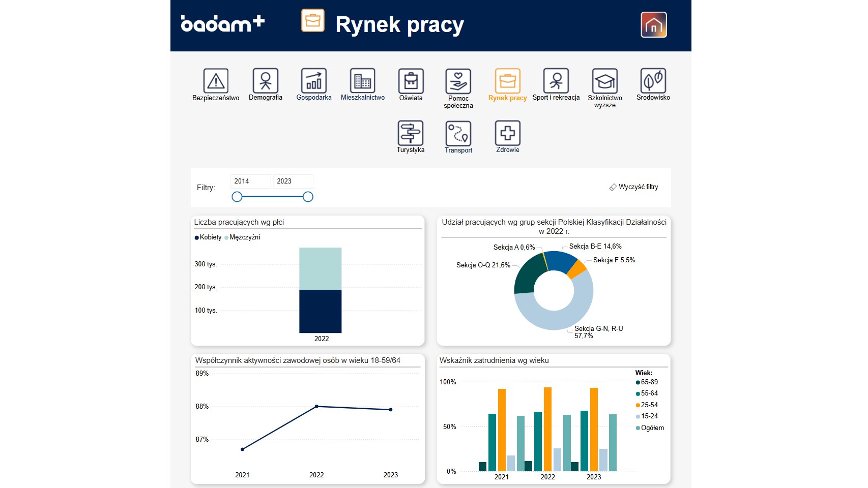868x488 pixels.
Task: Click the end year field showing 2023
Action: (293, 181)
